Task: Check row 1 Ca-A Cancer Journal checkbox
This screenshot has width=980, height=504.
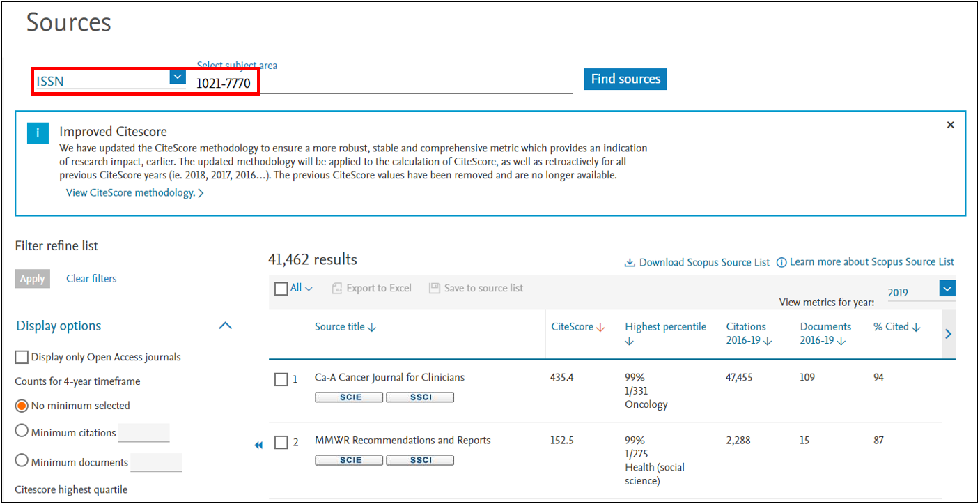Action: point(281,380)
